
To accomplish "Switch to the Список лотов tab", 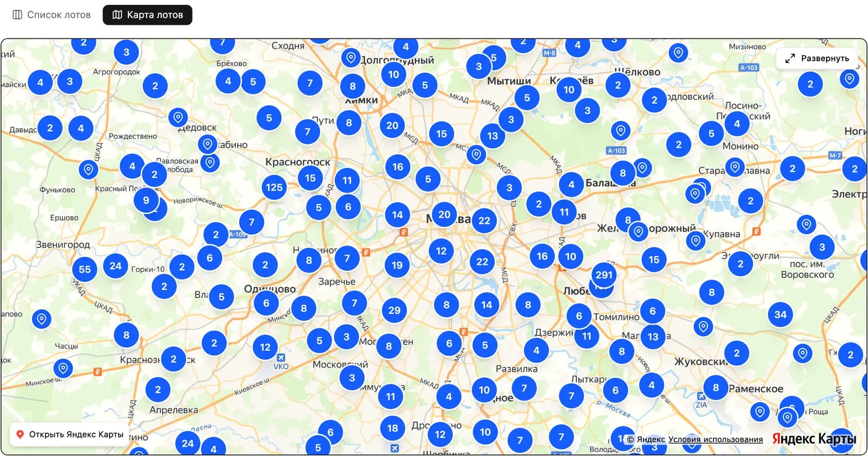I will [52, 15].
